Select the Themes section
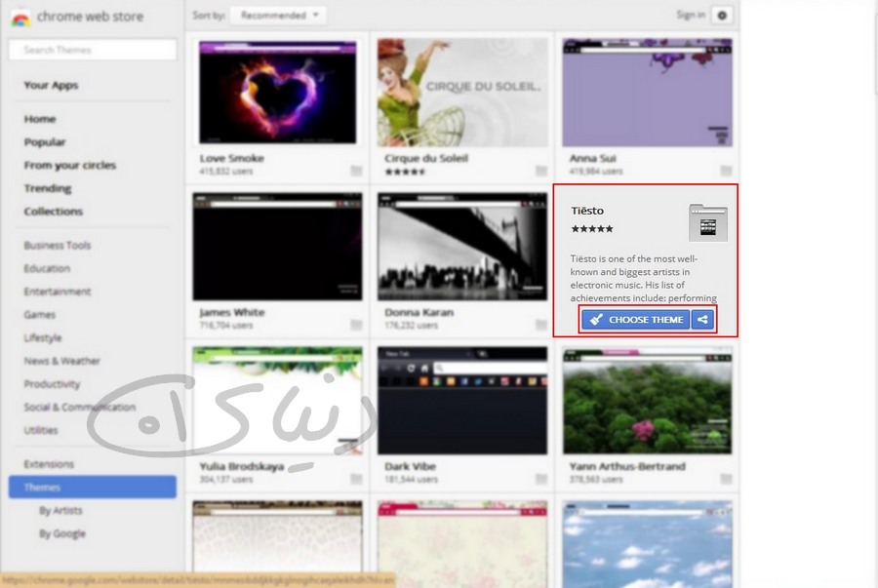 (x=93, y=487)
